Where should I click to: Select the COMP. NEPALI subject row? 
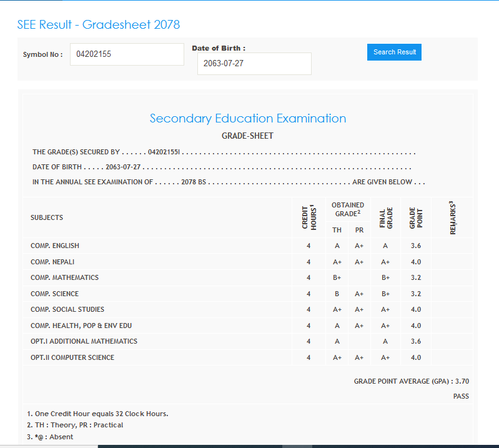pos(52,262)
